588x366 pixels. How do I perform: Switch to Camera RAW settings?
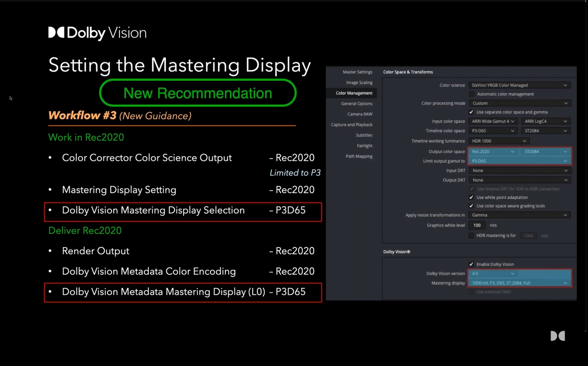[x=360, y=114]
